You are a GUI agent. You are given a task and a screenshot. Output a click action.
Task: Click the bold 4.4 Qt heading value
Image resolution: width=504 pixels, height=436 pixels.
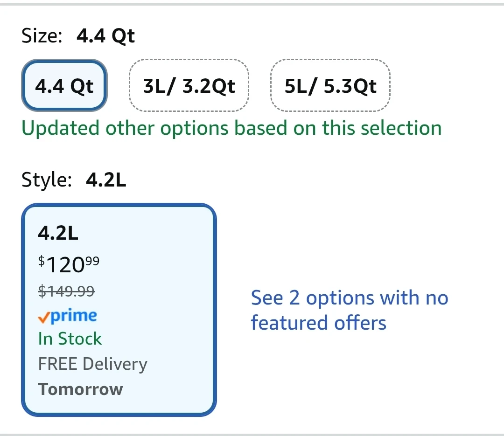coord(105,36)
